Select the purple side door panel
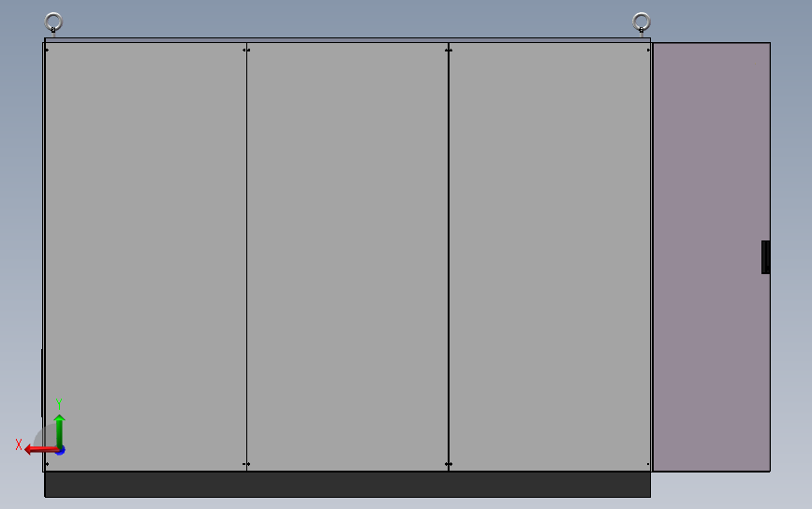 coord(712,257)
